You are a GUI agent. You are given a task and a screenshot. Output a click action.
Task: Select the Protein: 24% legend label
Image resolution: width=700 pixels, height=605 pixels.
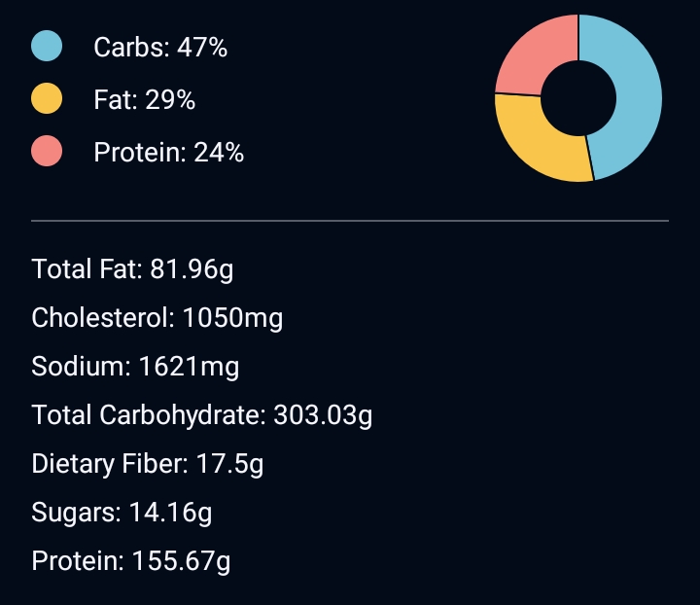tap(168, 153)
